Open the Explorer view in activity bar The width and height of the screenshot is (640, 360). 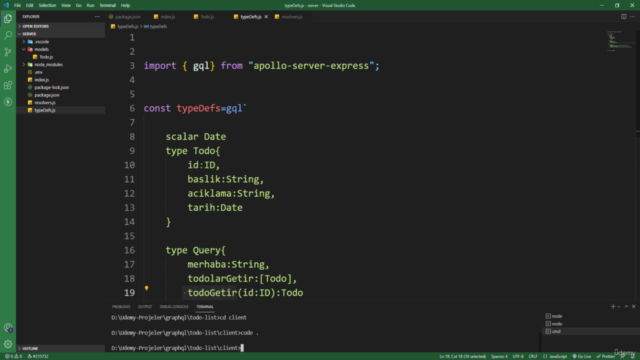(x=8, y=19)
